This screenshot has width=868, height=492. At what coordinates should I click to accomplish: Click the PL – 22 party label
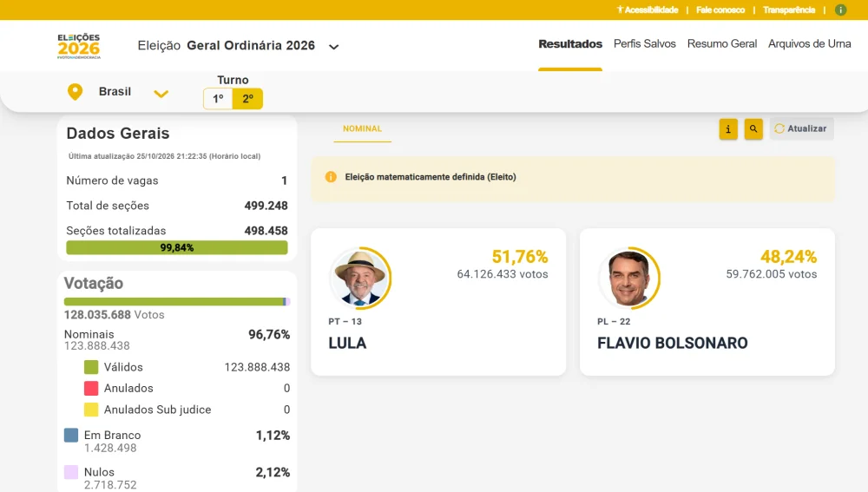614,322
